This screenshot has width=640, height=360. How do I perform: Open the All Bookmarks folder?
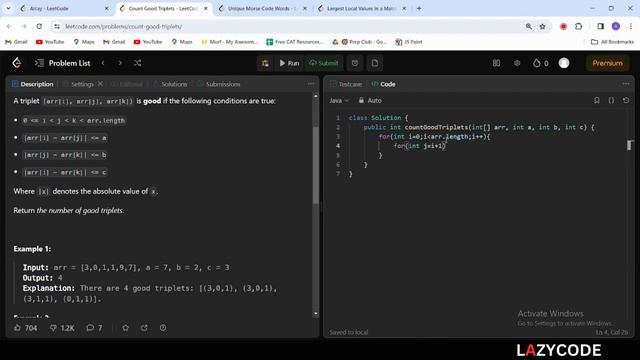(612, 42)
